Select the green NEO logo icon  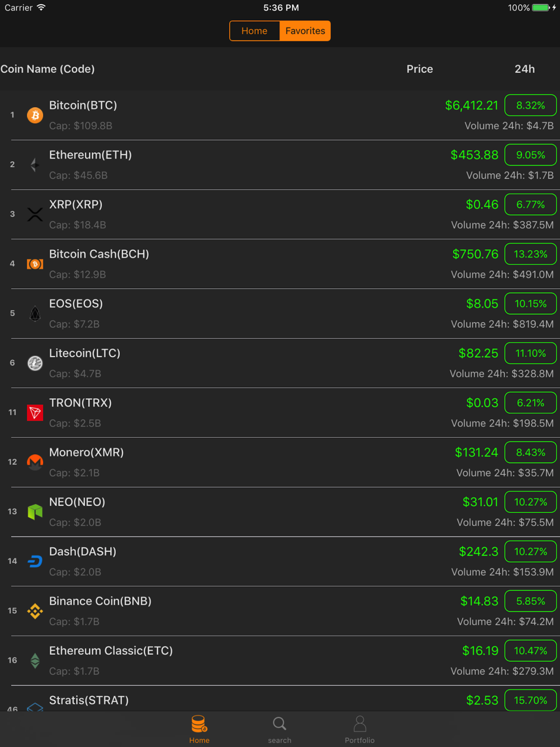pyautogui.click(x=35, y=512)
